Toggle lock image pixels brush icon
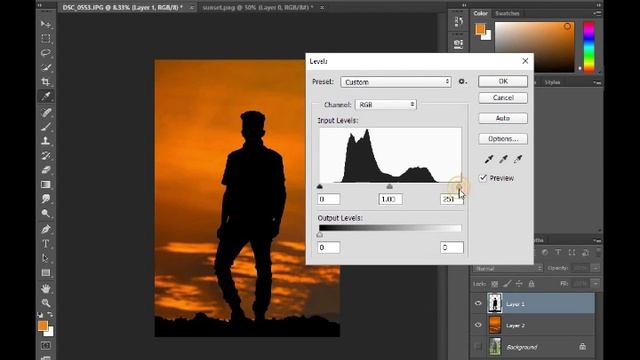 pyautogui.click(x=507, y=283)
